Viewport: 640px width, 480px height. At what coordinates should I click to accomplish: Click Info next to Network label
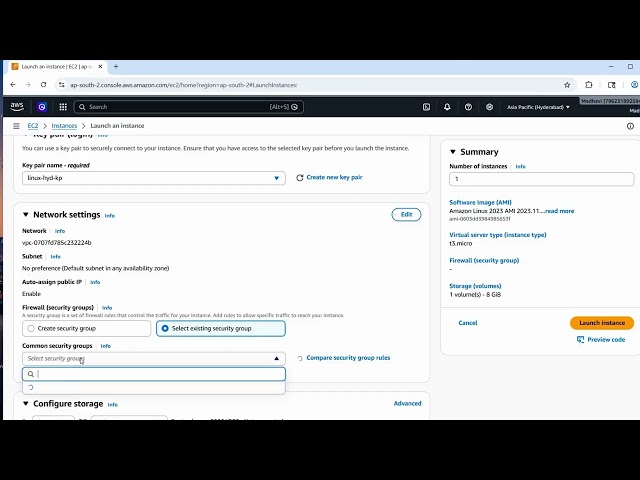click(60, 231)
